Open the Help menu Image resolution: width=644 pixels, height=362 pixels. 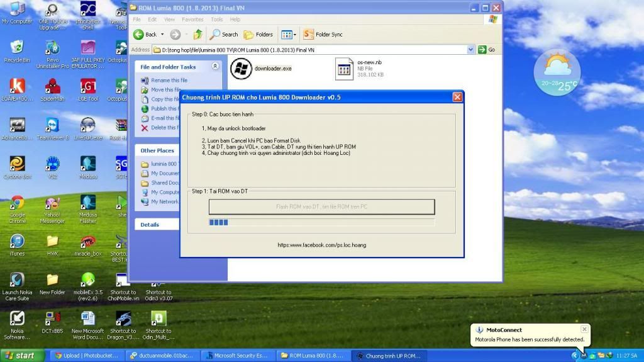click(x=235, y=20)
